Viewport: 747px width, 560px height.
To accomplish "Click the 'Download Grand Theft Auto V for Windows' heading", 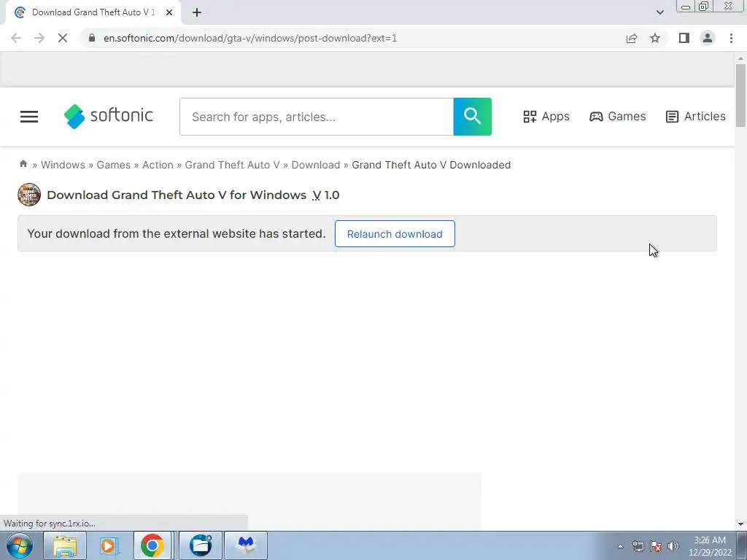I will (x=177, y=195).
